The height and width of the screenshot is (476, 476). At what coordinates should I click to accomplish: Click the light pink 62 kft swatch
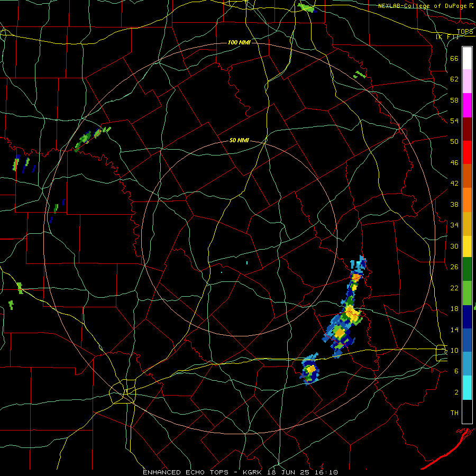467,81
